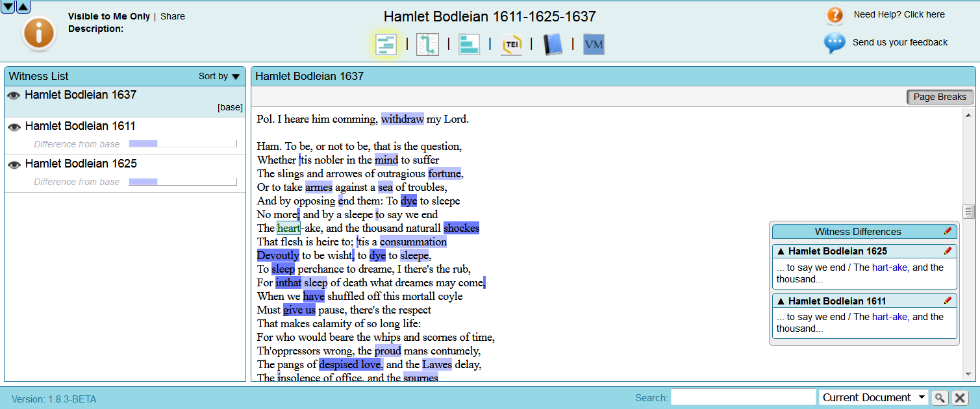Click 'hart-ake' in 1625 difference
Screen dimensions: 980x409
pos(890,267)
